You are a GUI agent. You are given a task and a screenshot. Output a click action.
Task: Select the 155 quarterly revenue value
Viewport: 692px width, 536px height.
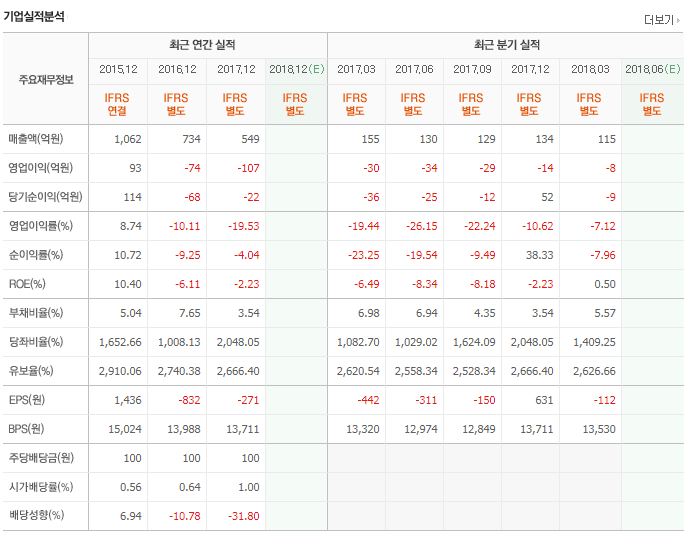click(x=370, y=139)
